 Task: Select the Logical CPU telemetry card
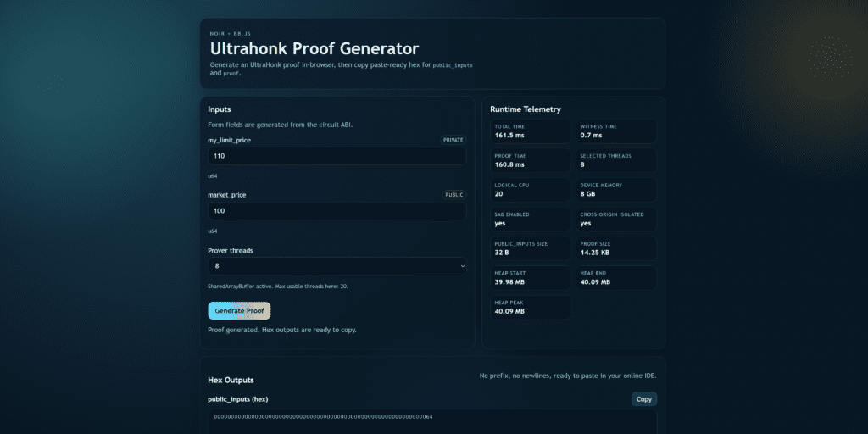pos(531,190)
